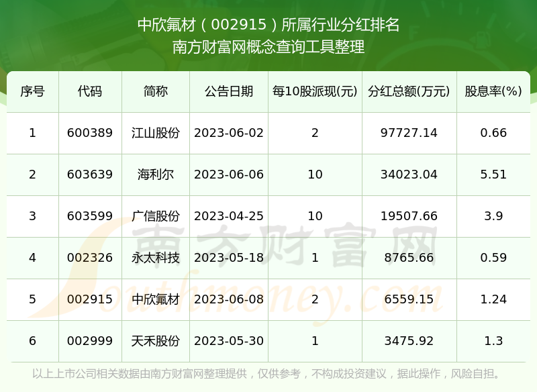Click date 2023-06-08

point(229,299)
